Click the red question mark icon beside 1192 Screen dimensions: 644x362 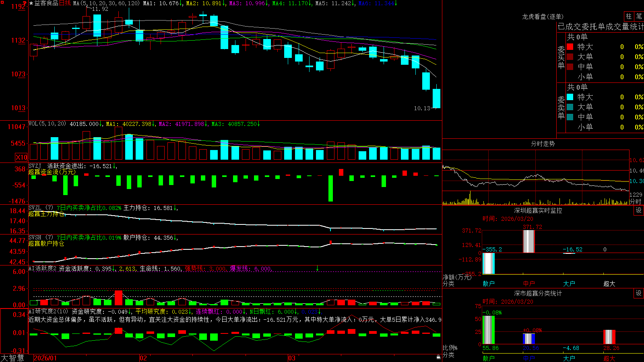pos(25,4)
